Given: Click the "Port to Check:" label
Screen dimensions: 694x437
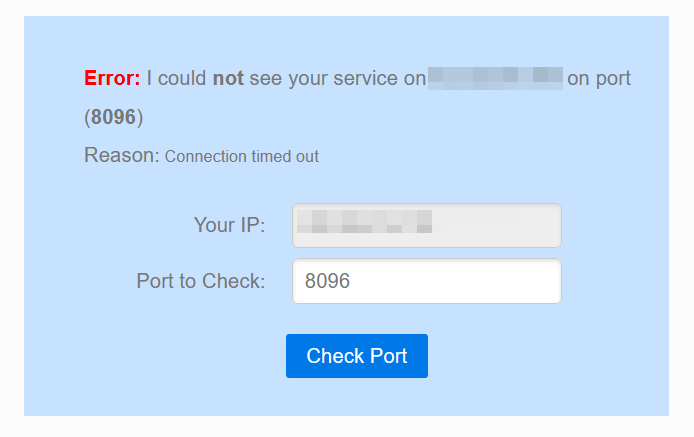Looking at the screenshot, I should pos(200,281).
